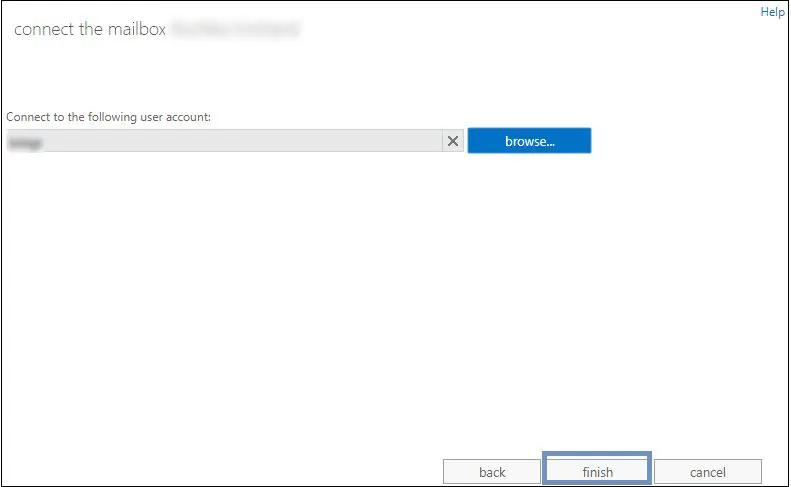
Task: Click the browse... button
Action: coord(529,141)
